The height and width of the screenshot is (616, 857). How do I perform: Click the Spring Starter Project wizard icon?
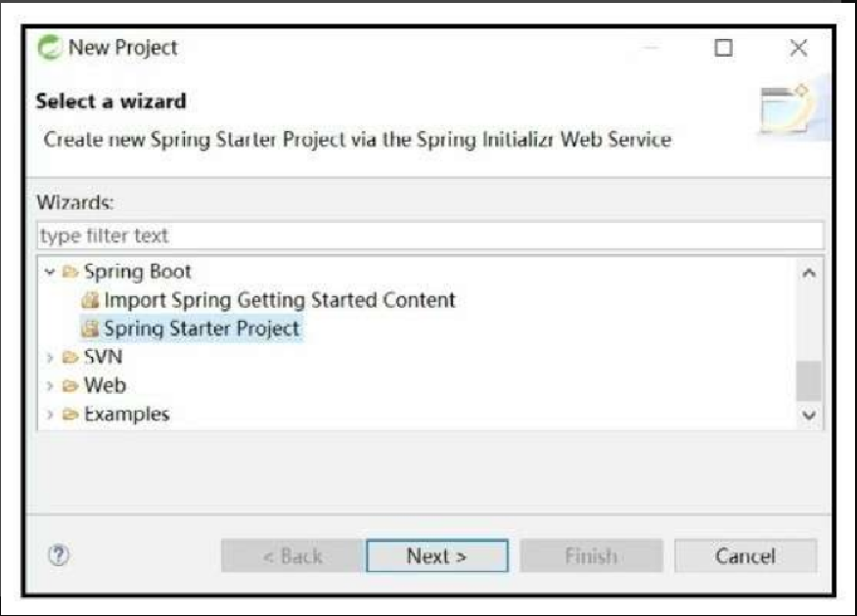click(90, 329)
